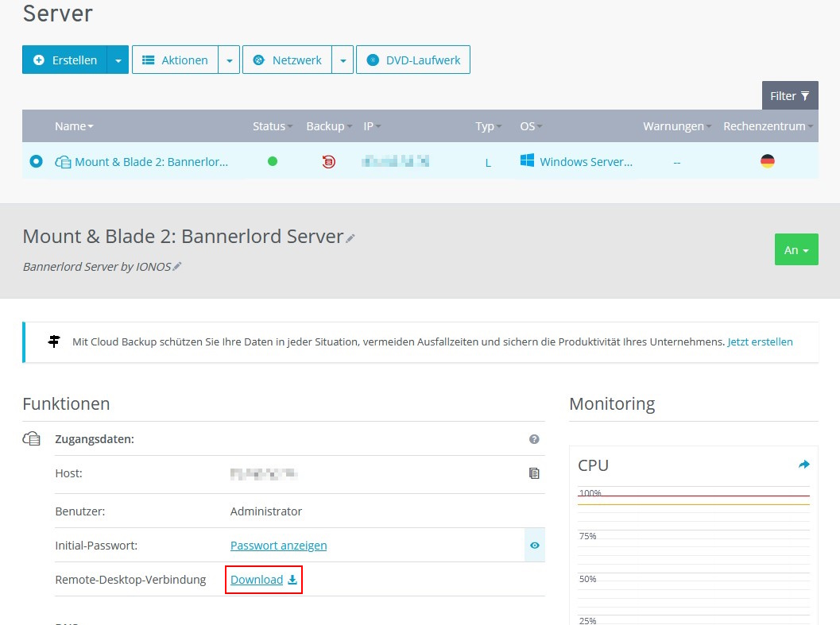Sort table by OS column
840x625 pixels.
(531, 126)
